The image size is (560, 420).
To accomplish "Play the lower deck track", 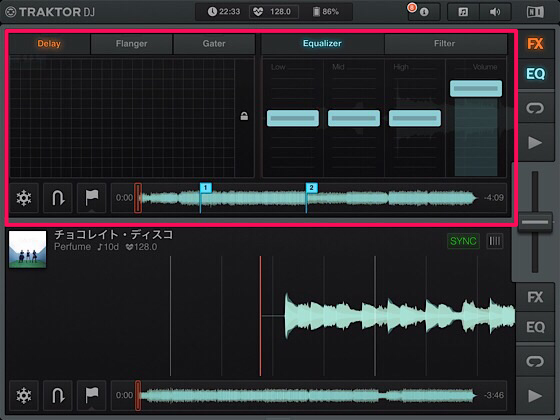I will (x=535, y=396).
